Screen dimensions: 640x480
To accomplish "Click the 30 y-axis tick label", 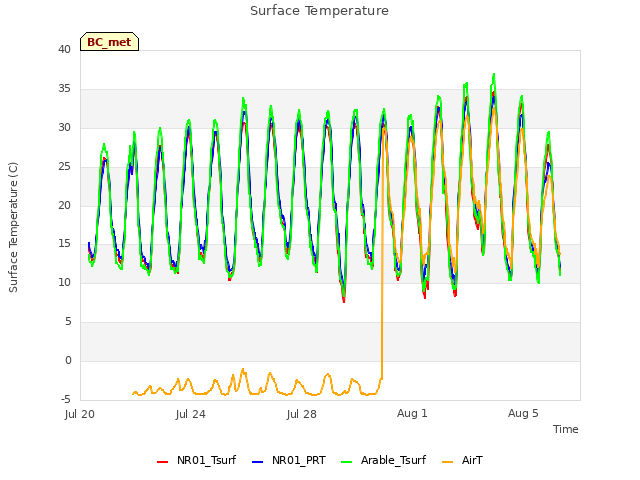I will click(x=64, y=127).
